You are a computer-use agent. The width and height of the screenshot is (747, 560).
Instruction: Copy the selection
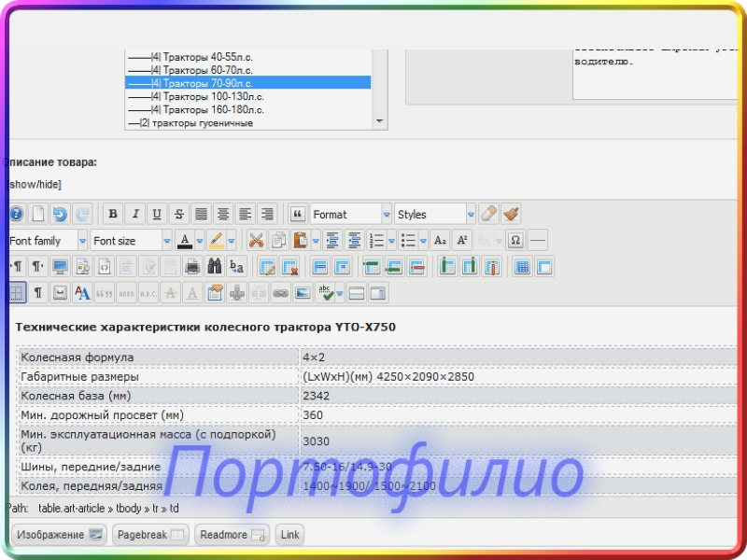coord(278,241)
